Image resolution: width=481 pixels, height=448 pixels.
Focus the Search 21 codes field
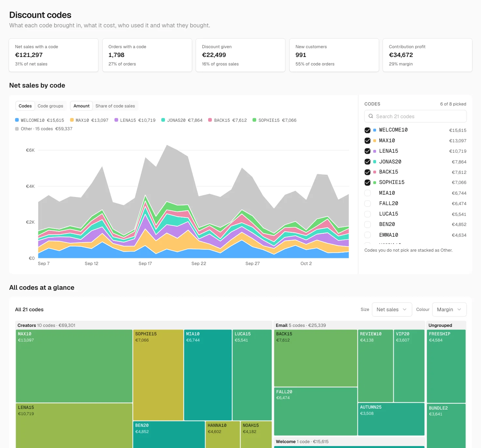point(415,116)
